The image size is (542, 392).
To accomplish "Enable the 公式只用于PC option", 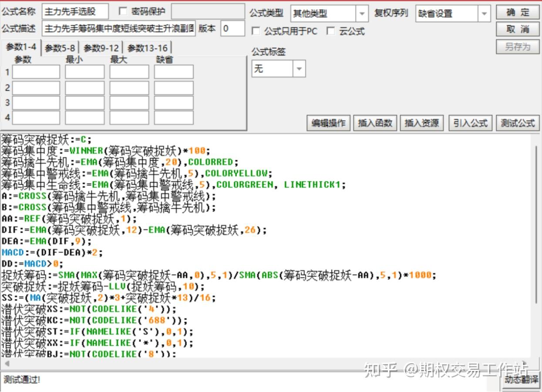I will pyautogui.click(x=256, y=31).
